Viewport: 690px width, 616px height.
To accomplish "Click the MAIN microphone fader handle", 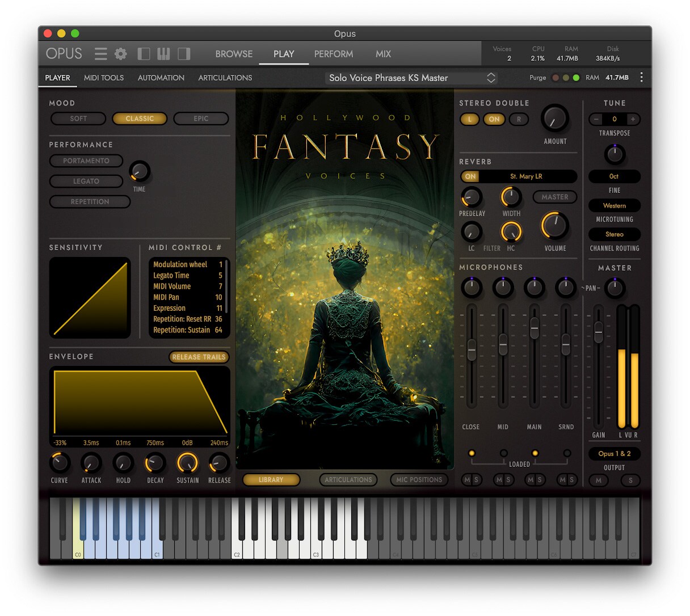I will coord(534,328).
